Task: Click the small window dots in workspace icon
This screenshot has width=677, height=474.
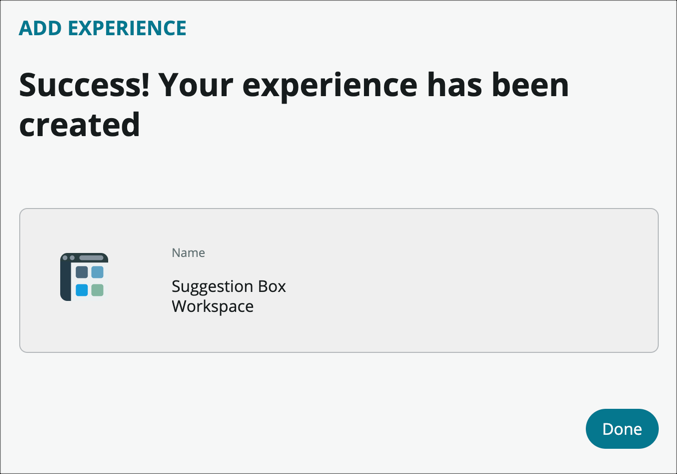Action: (69, 258)
